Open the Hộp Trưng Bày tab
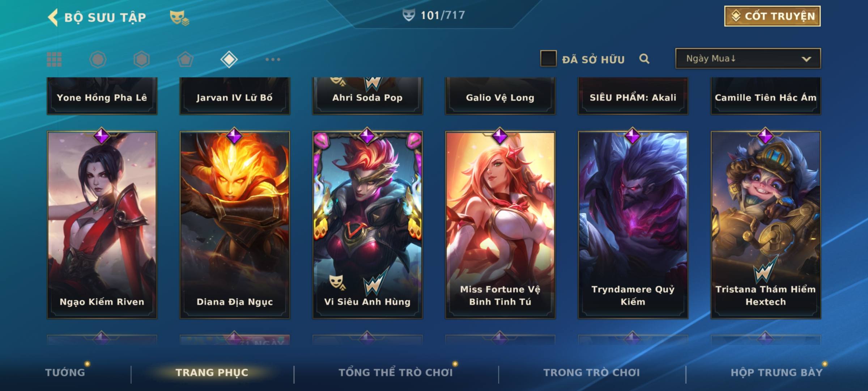The height and width of the screenshot is (391, 868). coord(776,373)
